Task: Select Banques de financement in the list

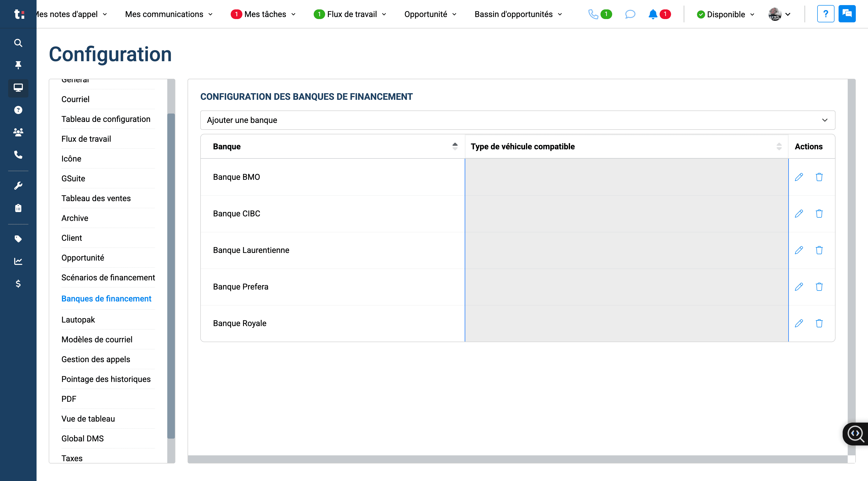Action: tap(106, 299)
